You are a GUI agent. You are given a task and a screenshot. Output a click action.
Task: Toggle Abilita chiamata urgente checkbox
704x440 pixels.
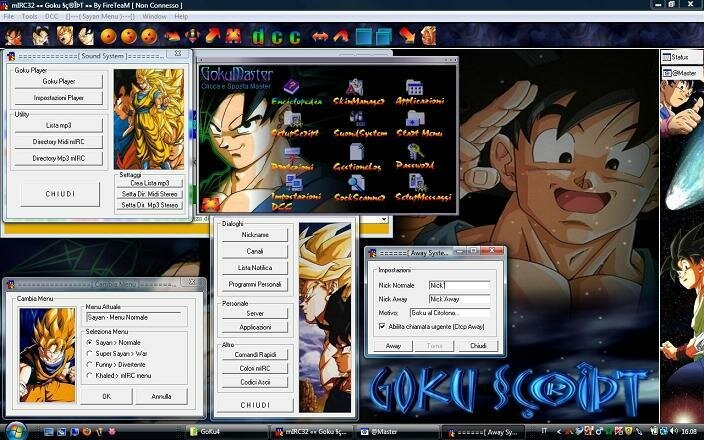382,326
